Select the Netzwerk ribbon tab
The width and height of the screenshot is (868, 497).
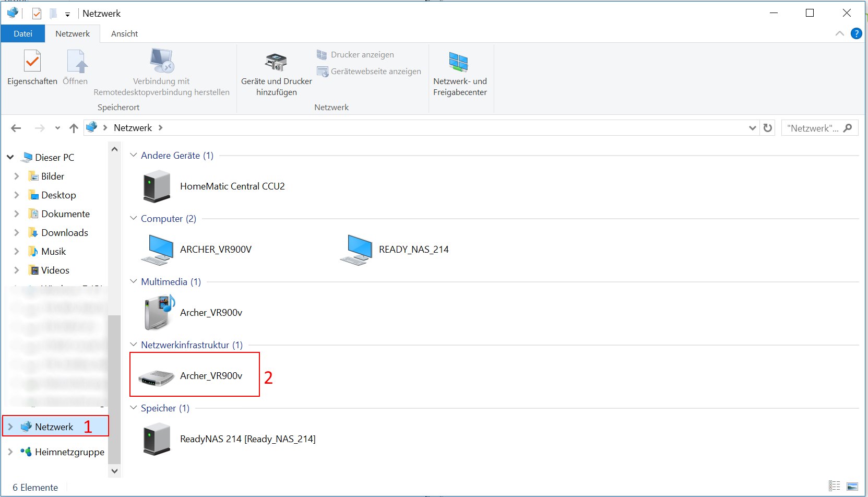[73, 33]
